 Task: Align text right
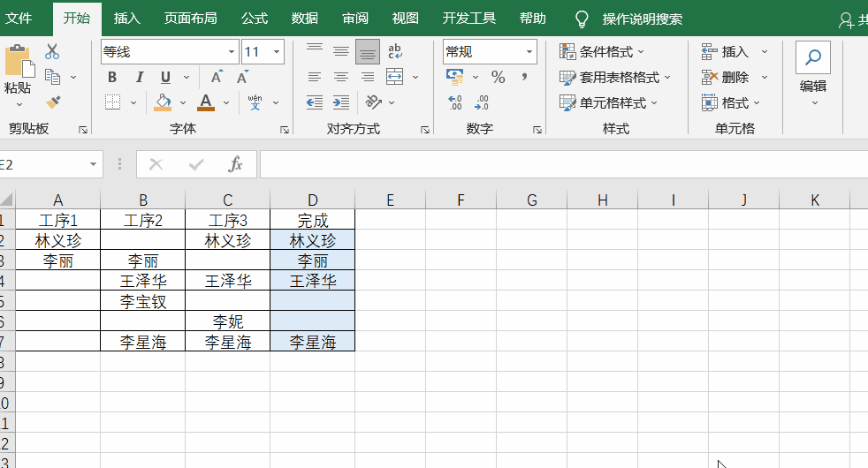coord(368,77)
